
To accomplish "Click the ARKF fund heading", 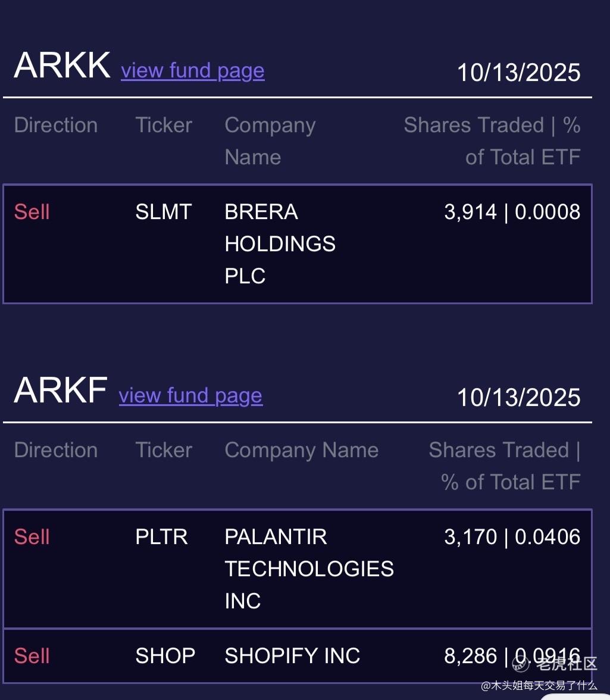I will tap(60, 390).
